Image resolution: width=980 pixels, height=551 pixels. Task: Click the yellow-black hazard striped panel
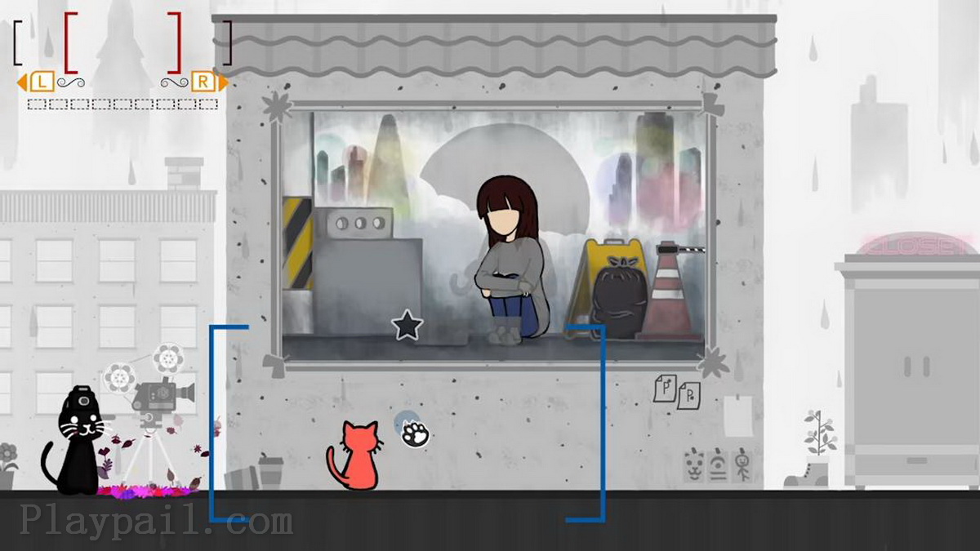pos(297,243)
